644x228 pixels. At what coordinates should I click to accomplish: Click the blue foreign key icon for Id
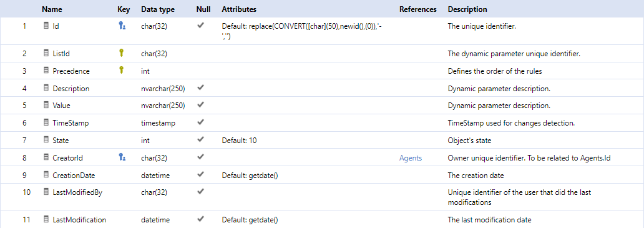(x=122, y=26)
